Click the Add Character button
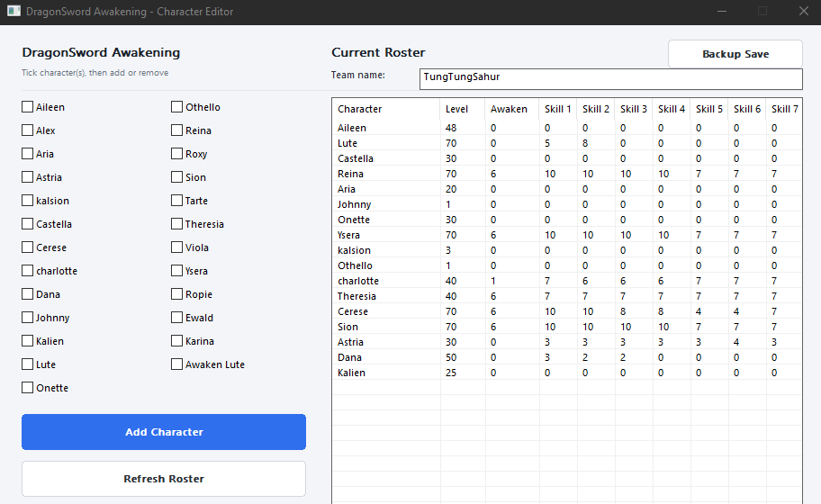Screen dimensions: 821x504 (163, 432)
